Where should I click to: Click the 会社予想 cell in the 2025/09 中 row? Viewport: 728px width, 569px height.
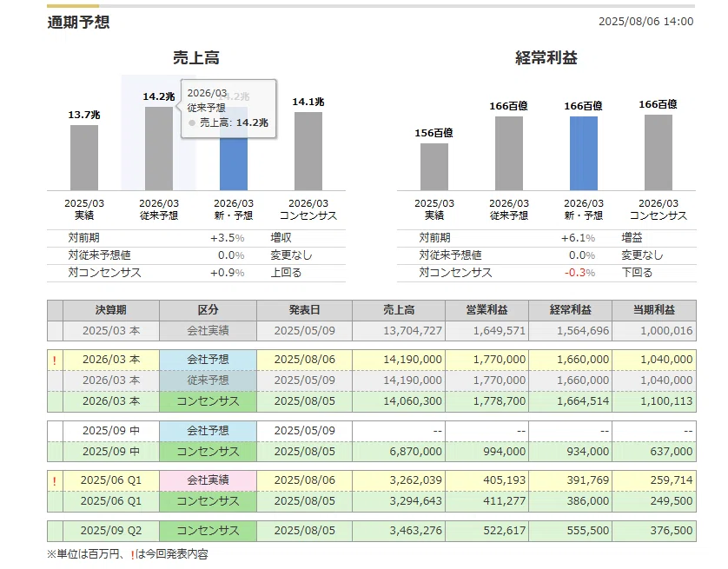[x=208, y=431]
